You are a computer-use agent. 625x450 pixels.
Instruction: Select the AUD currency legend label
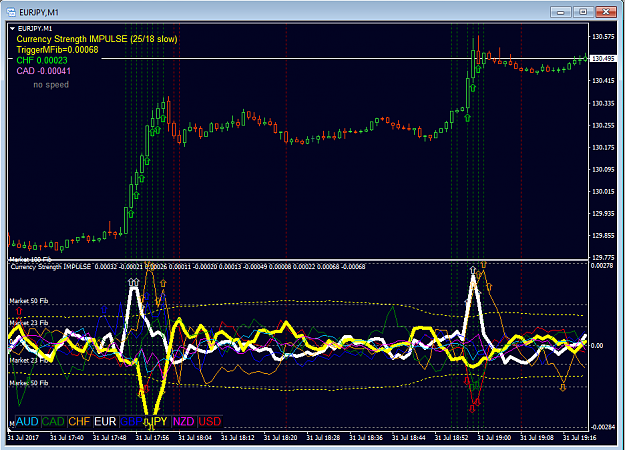pyautogui.click(x=27, y=421)
